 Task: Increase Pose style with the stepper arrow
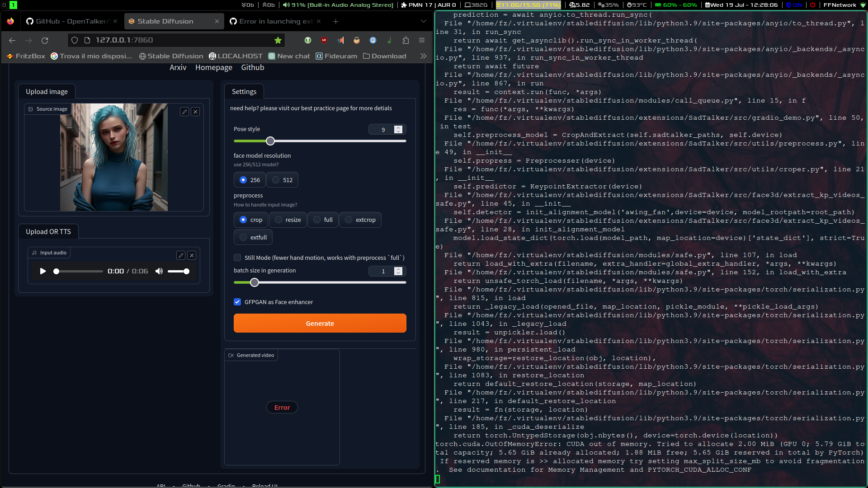[398, 127]
